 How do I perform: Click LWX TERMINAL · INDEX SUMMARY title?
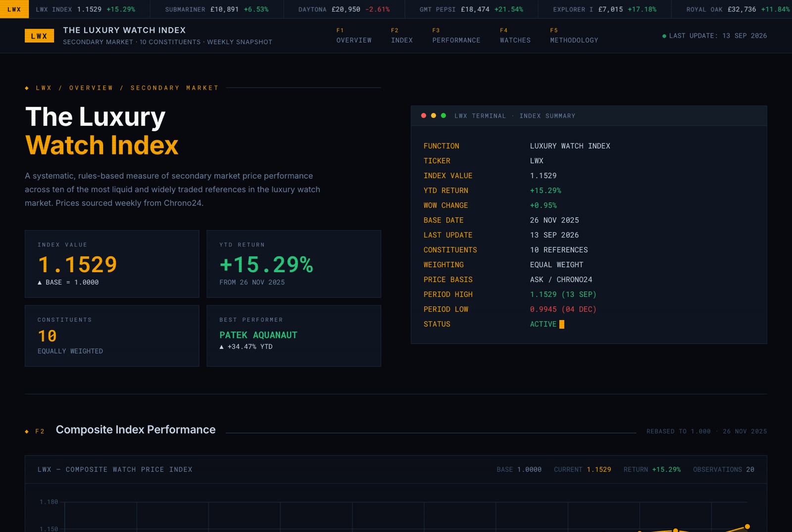coord(515,116)
